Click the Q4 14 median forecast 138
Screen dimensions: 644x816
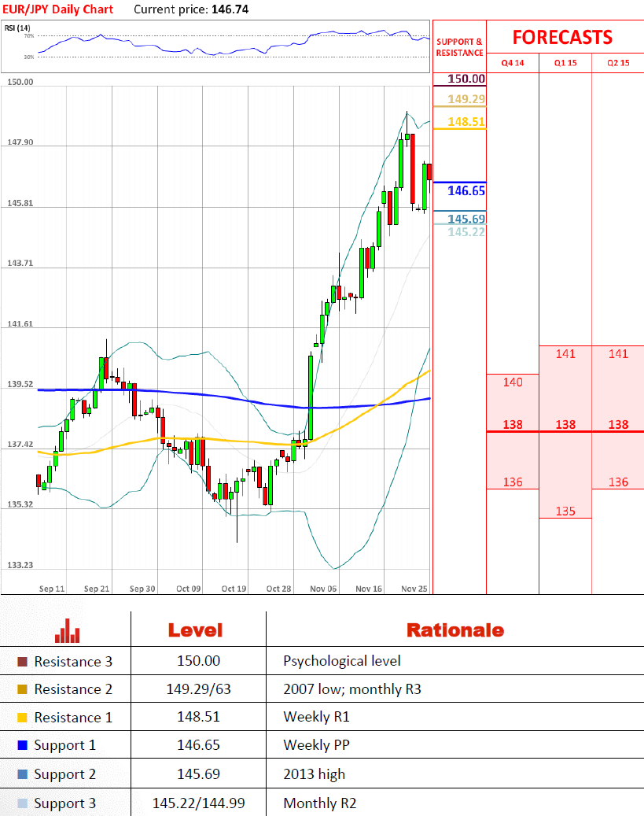coord(513,425)
